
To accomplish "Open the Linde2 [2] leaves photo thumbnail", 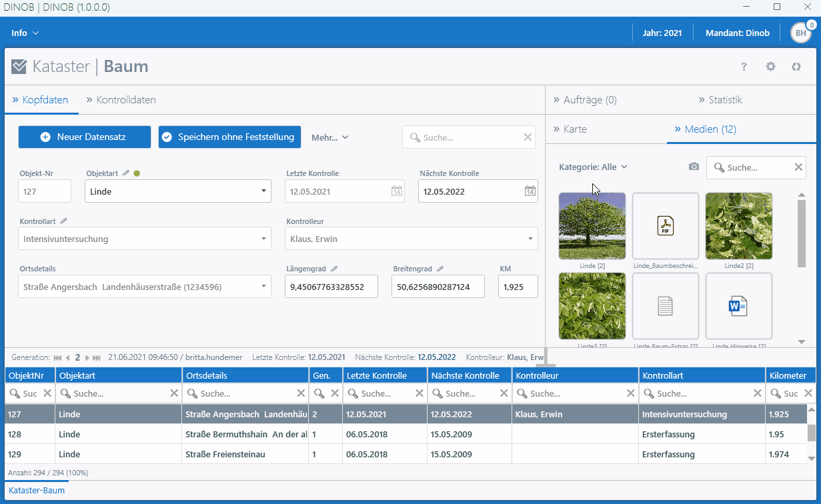I will [x=739, y=226].
